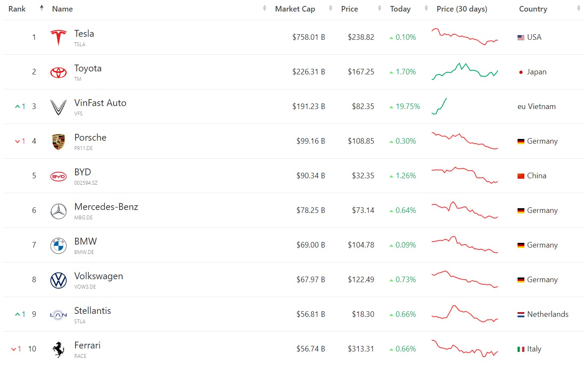
Task: Click the Netherlands flag icon
Action: (521, 315)
